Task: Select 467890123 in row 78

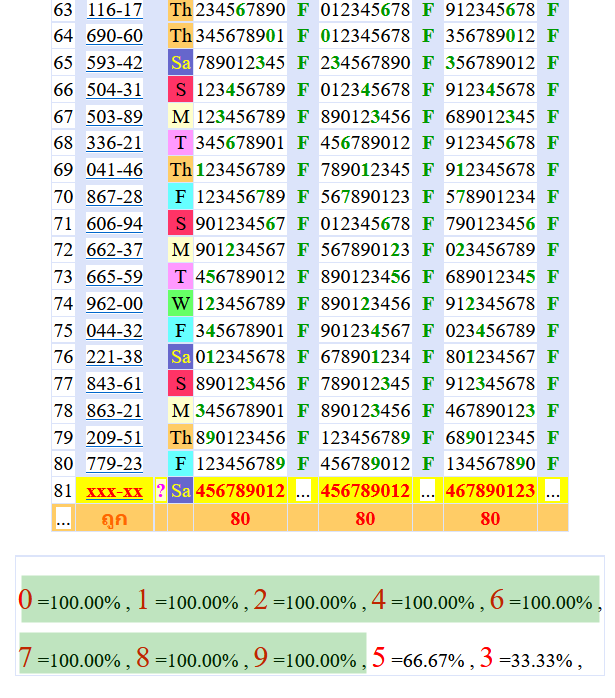Action: pos(490,410)
